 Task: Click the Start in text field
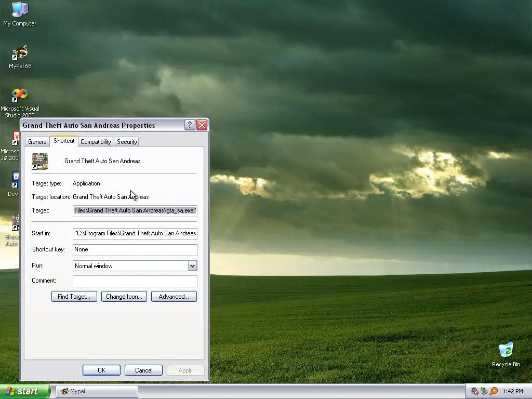coord(135,233)
